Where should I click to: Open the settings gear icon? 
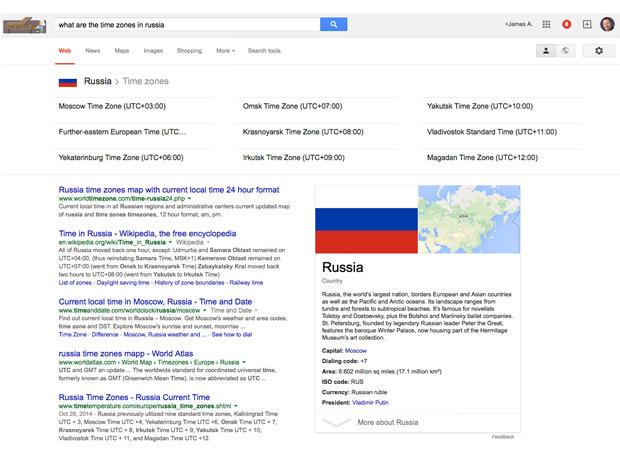(x=599, y=51)
